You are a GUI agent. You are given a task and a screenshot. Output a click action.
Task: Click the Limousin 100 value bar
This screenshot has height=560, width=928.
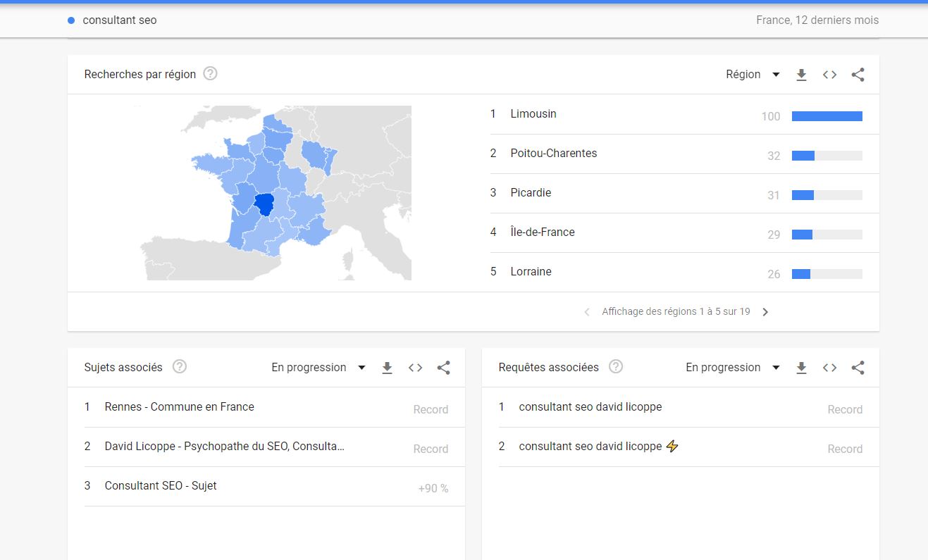point(827,116)
